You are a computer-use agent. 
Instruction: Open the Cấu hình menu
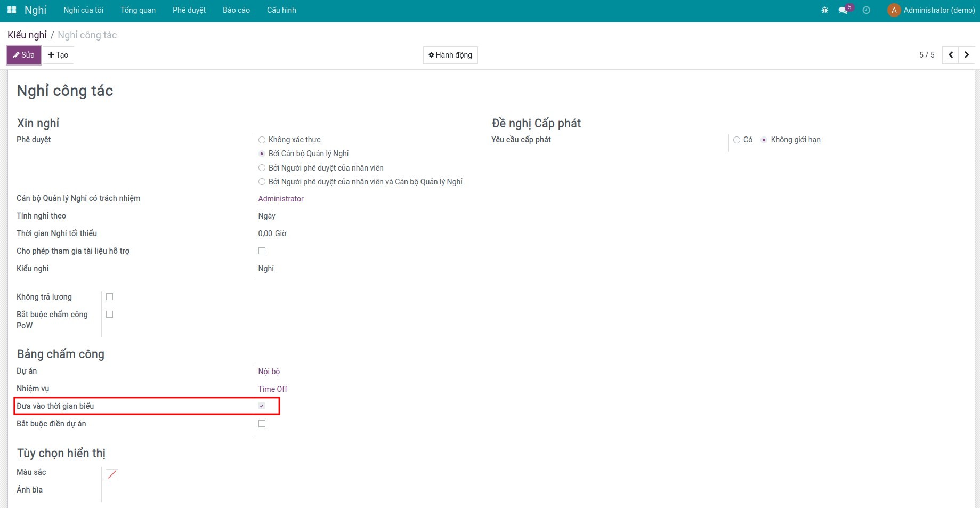(x=281, y=10)
